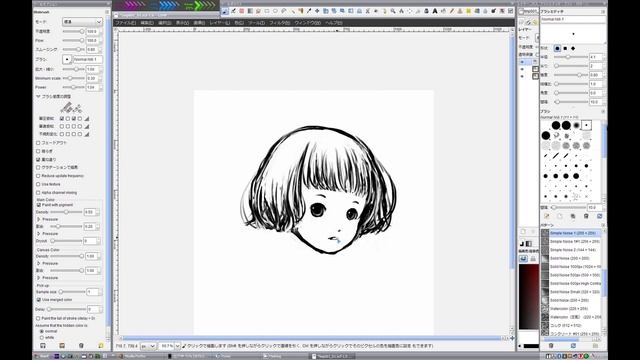Open the モード mode dropdown in tool options
The width and height of the screenshot is (640, 360).
(x=82, y=22)
